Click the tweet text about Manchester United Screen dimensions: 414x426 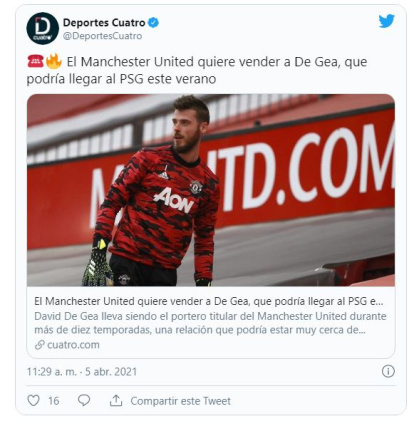197,70
